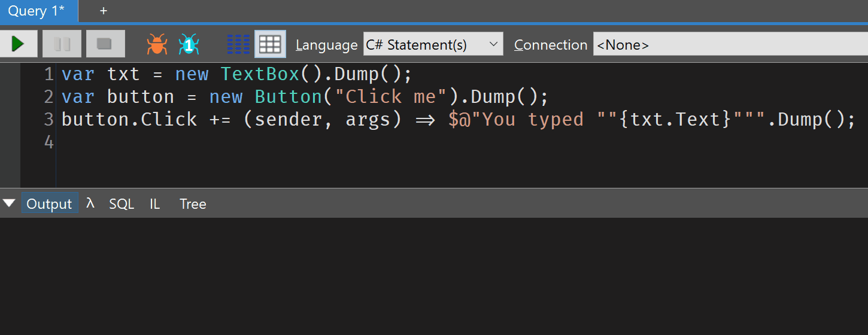
Task: Switch results to data grids icon
Action: (x=270, y=44)
